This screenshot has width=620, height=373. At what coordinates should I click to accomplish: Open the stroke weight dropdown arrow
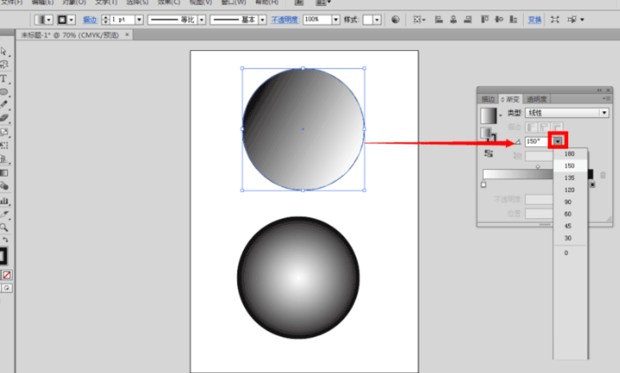click(139, 19)
